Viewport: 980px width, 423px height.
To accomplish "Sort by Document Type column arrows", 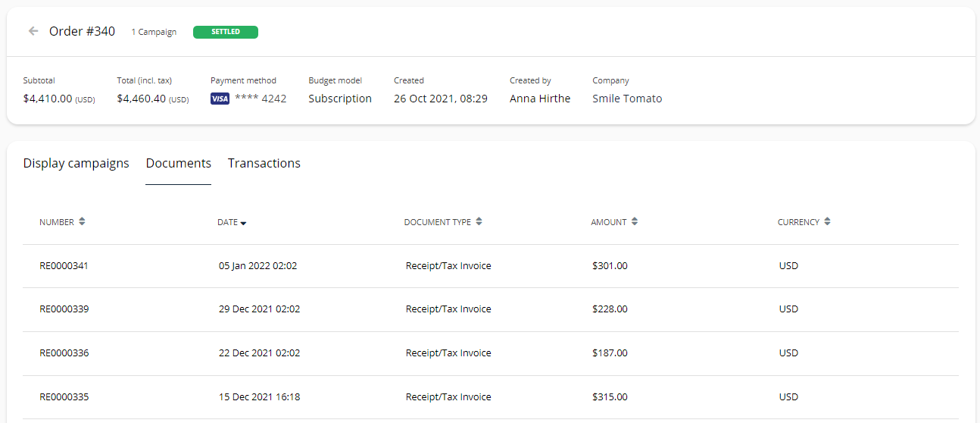I will click(x=479, y=222).
